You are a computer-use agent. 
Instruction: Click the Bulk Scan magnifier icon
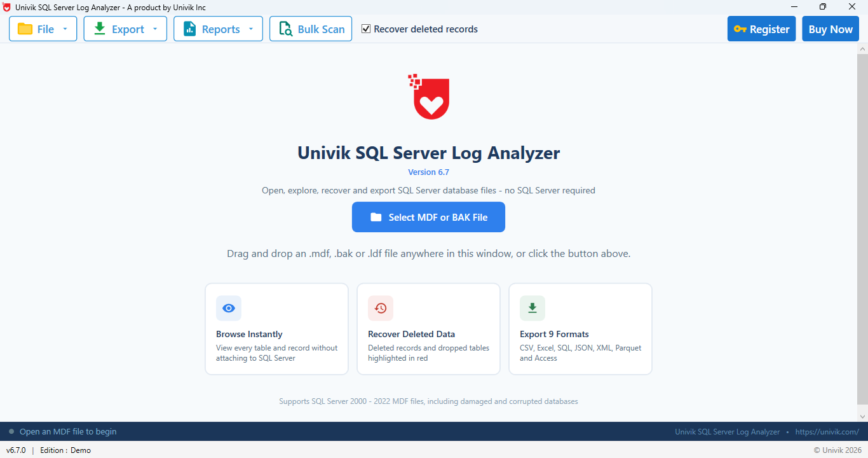tap(285, 29)
